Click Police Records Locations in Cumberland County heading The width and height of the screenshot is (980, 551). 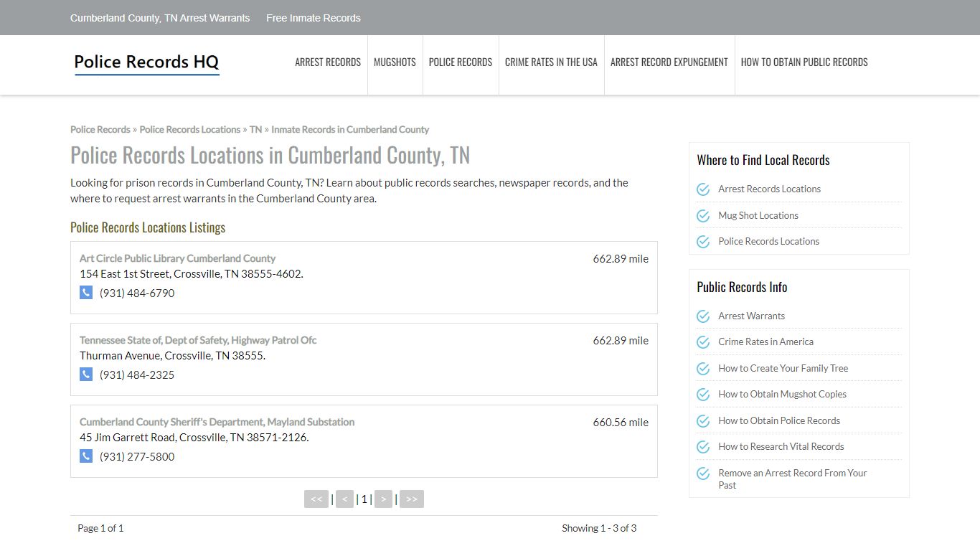pyautogui.click(x=270, y=156)
